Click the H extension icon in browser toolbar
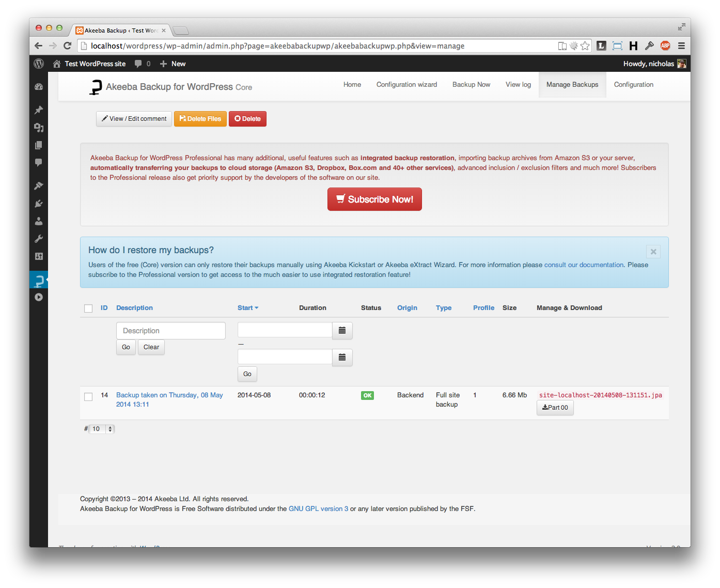Viewport: 720px width, 588px height. coord(633,46)
